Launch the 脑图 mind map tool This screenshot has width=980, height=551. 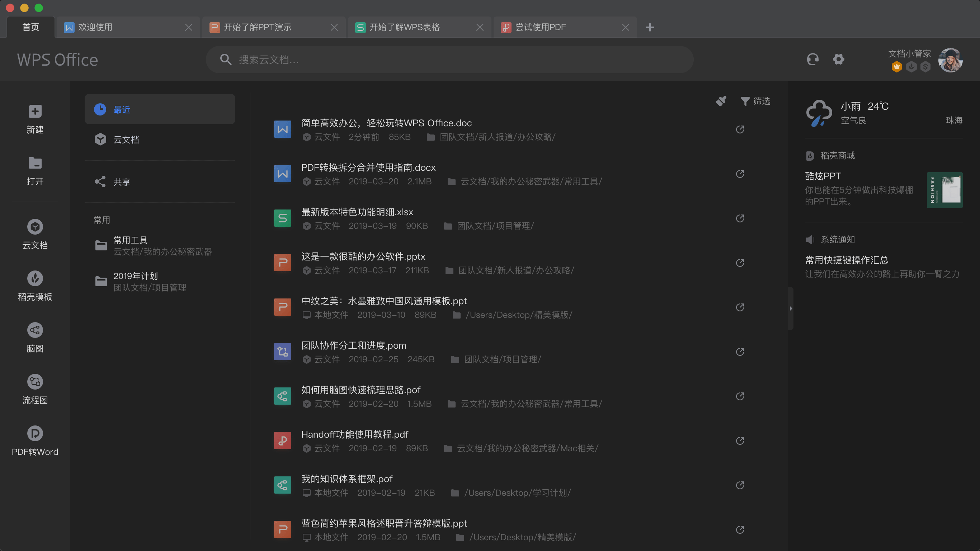[x=35, y=330]
